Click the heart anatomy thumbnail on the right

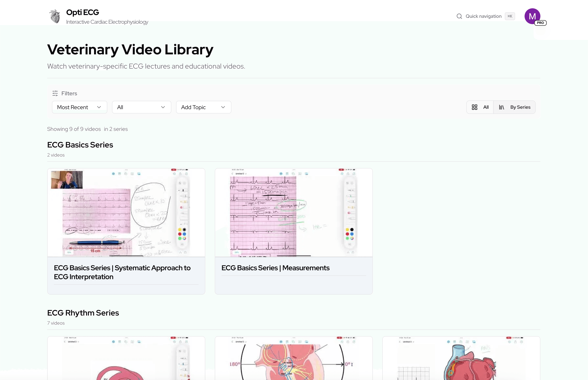point(461,358)
